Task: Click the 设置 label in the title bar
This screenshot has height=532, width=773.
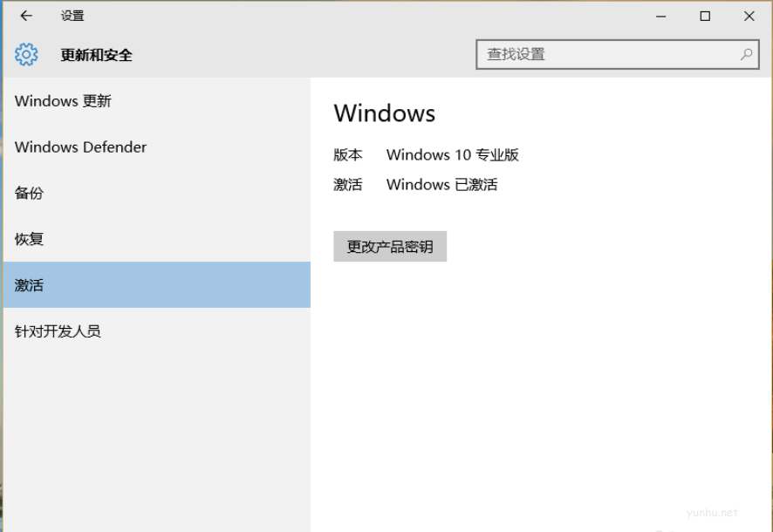Action: click(72, 16)
